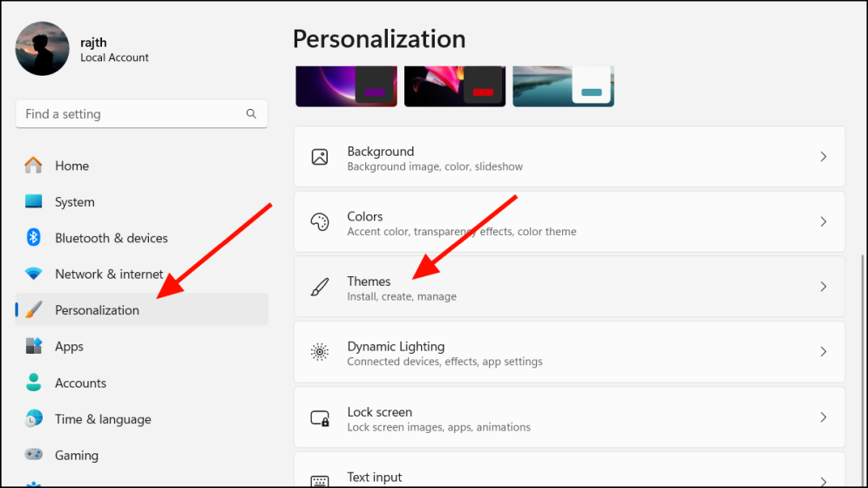Click the Personalization page heading
This screenshot has height=488, width=868.
(x=379, y=39)
